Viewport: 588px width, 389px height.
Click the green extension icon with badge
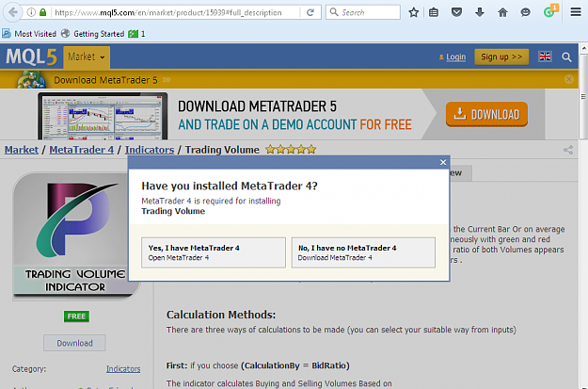(549, 11)
